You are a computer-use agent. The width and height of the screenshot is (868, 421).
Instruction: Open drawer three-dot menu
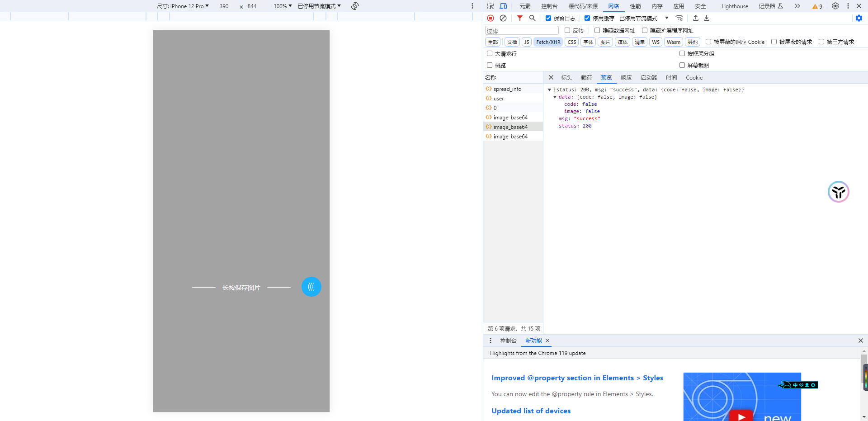click(x=491, y=341)
